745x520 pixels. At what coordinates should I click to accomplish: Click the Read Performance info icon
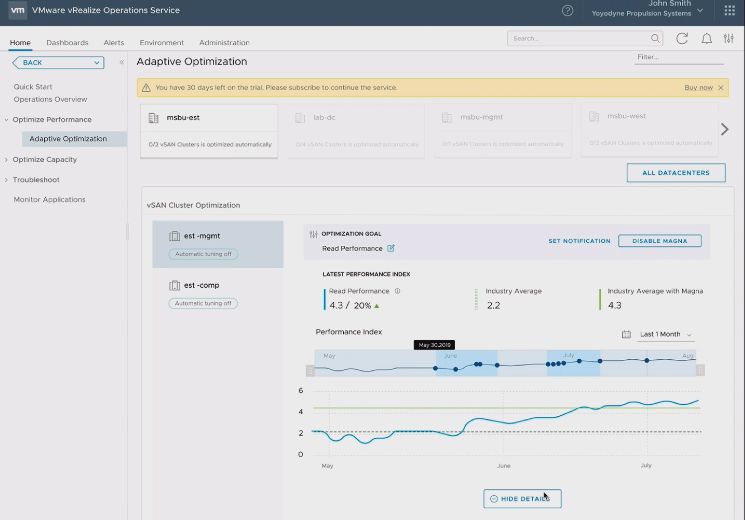(397, 291)
